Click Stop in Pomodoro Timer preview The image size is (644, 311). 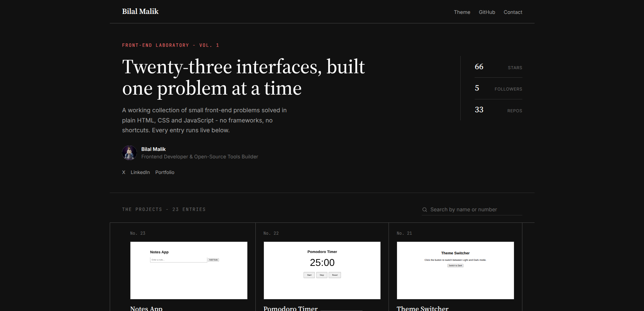[322, 275]
